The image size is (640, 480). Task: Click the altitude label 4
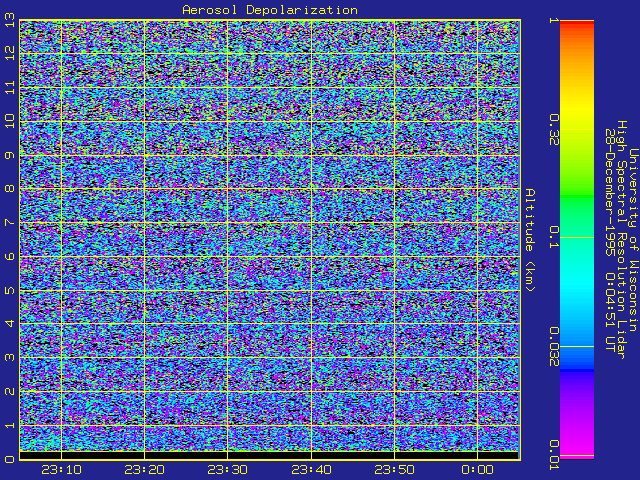pyautogui.click(x=10, y=324)
